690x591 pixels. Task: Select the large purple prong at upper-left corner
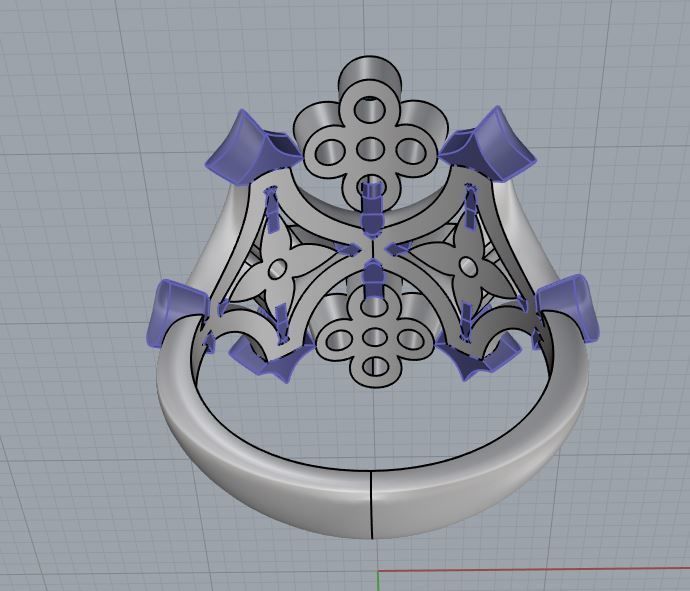pos(253,147)
